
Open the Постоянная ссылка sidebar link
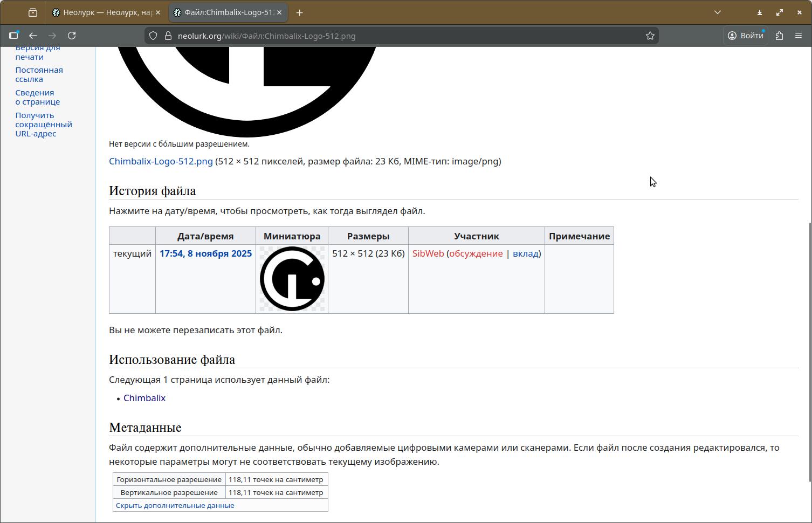click(x=39, y=74)
